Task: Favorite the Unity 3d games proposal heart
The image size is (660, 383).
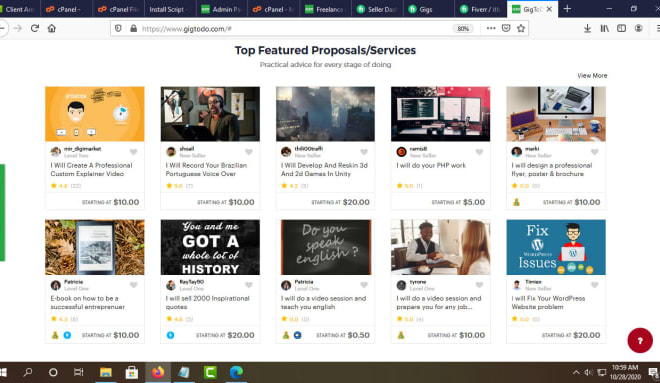Action: (364, 152)
